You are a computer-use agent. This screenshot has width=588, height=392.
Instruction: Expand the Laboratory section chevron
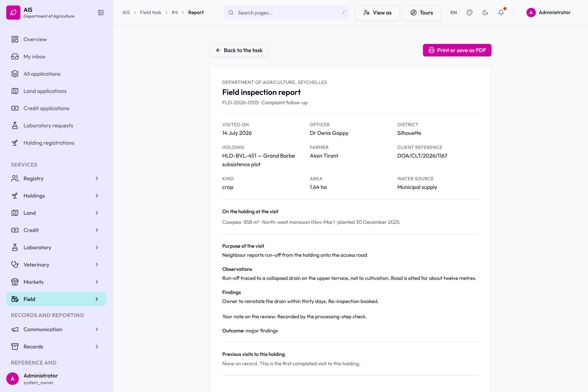coord(97,248)
